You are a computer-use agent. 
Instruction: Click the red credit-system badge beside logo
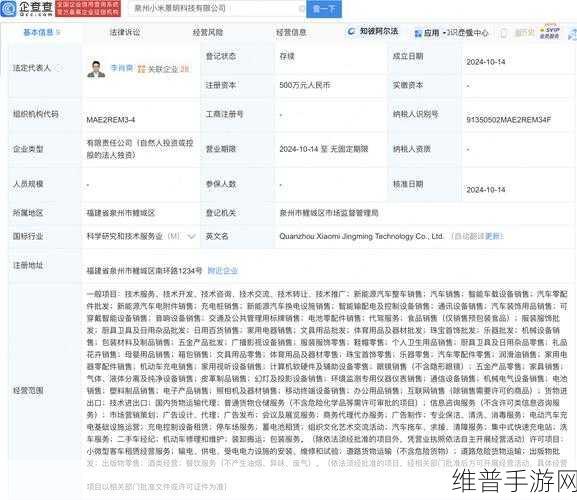(88, 8)
